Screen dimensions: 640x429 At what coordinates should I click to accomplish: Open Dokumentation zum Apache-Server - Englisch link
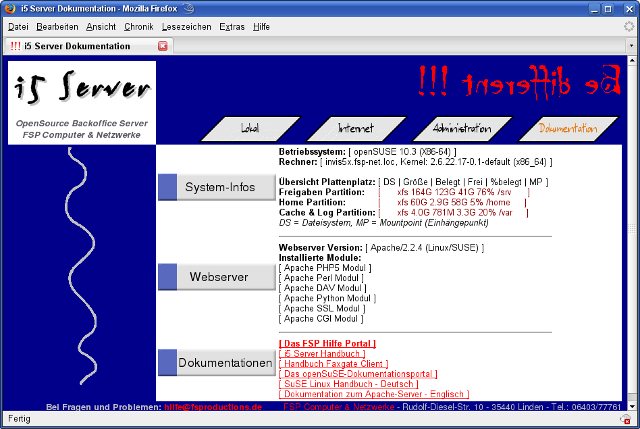[x=374, y=394]
